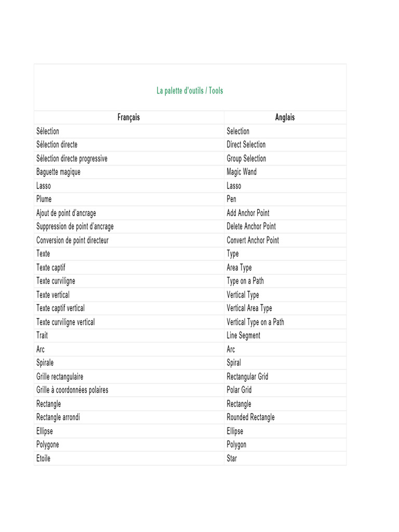Screen dimensions: 399x532
Task: Select the "Star" cell
Action: tap(232, 458)
